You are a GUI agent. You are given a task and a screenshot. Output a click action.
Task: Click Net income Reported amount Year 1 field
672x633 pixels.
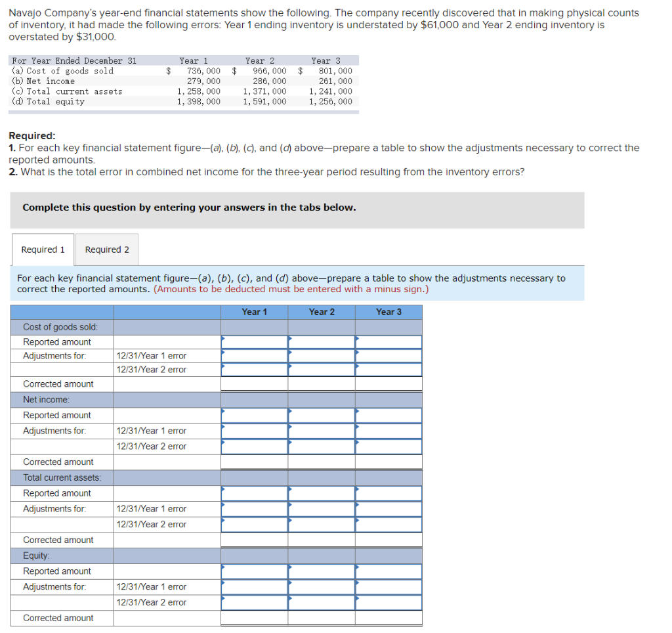[x=255, y=416]
